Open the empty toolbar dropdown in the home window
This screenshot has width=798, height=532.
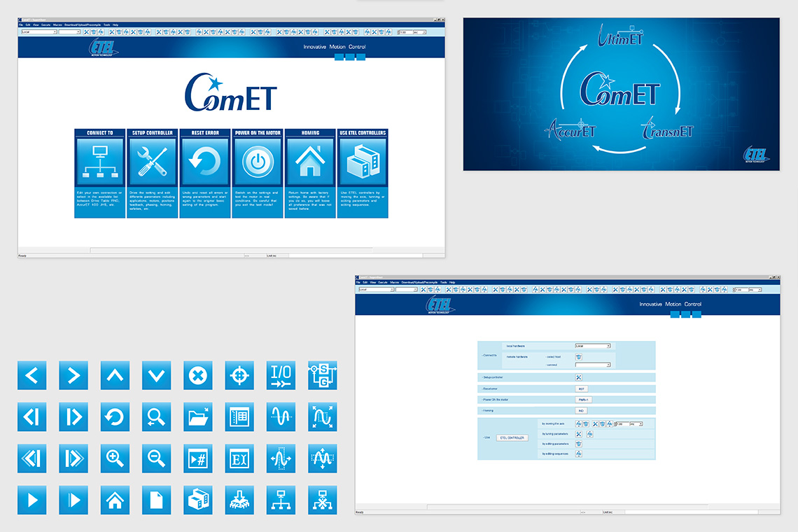pos(70,32)
